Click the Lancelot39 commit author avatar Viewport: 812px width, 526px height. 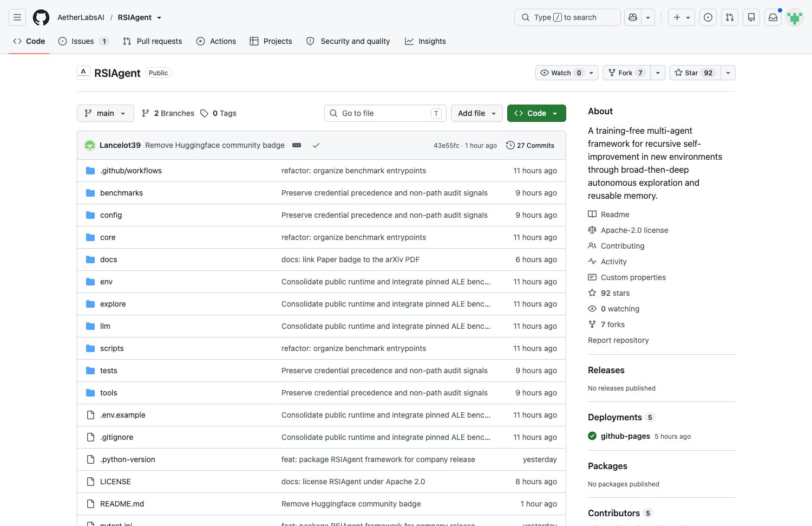click(90, 145)
